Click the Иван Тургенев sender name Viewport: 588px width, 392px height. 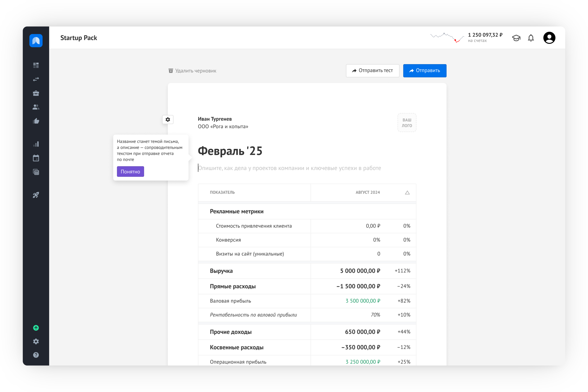[215, 119]
